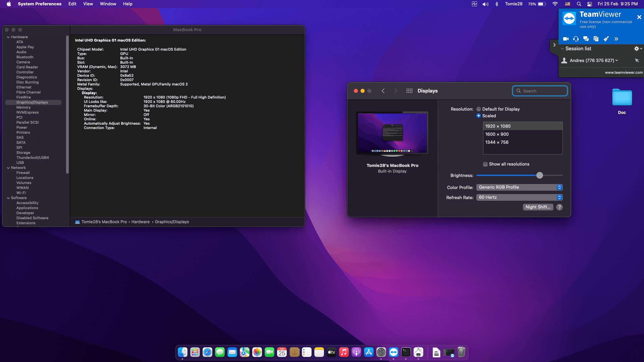Show all preferences grid icon in Displays
The height and width of the screenshot is (362, 644).
click(x=409, y=91)
